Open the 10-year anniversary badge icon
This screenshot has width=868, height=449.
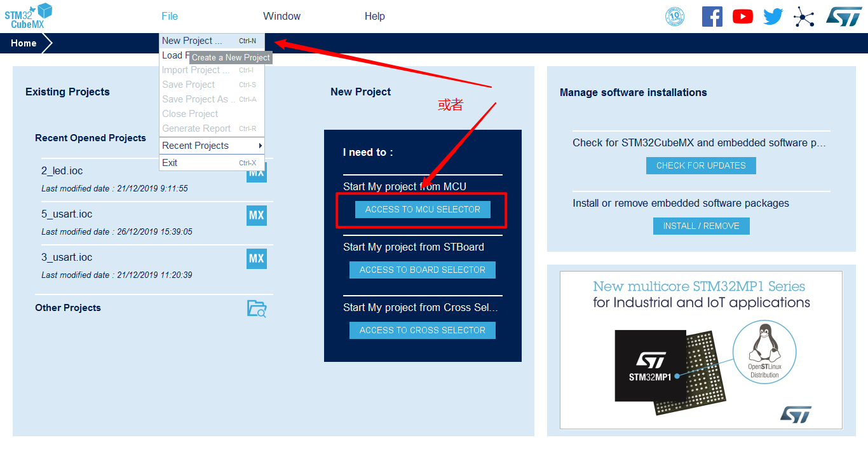click(x=675, y=17)
